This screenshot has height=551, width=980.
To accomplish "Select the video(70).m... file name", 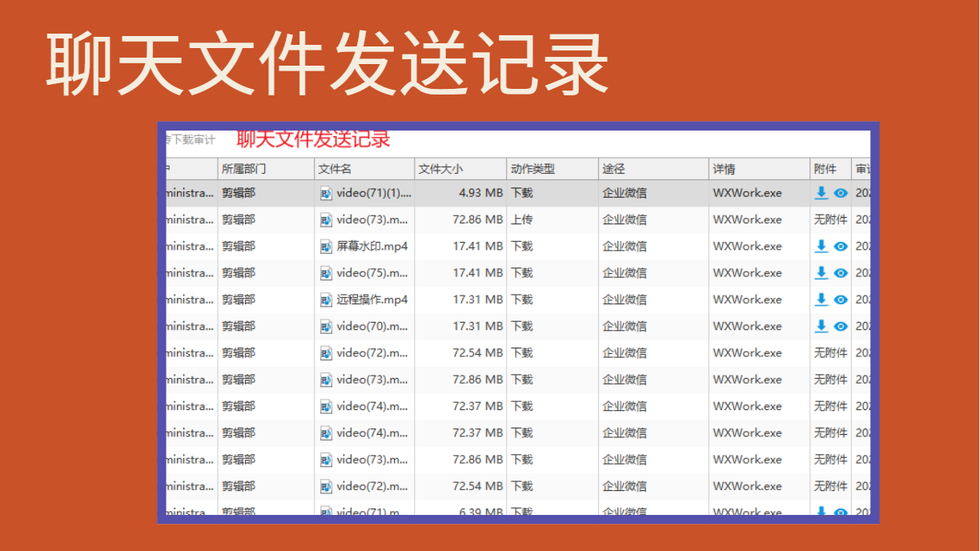I will coord(372,326).
